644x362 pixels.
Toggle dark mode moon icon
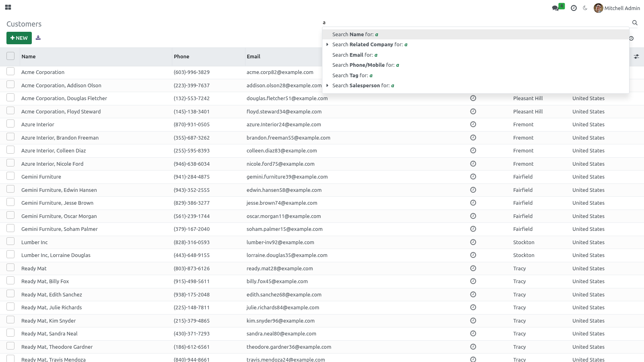click(x=585, y=8)
